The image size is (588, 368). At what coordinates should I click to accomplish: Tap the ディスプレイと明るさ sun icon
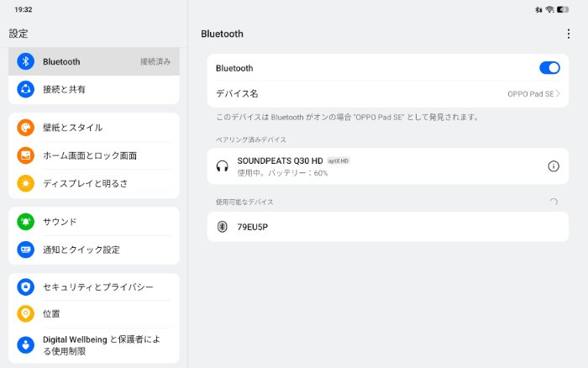point(25,183)
